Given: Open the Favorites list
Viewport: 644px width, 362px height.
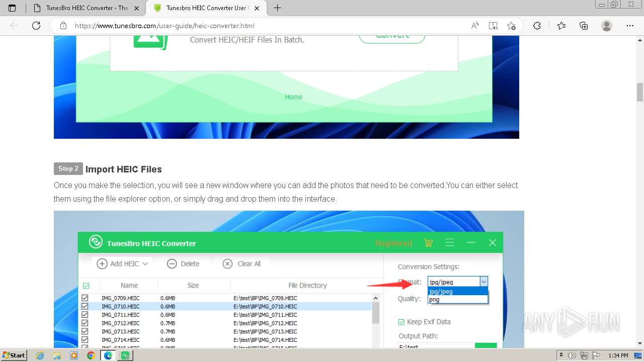Looking at the screenshot, I should tap(561, 26).
